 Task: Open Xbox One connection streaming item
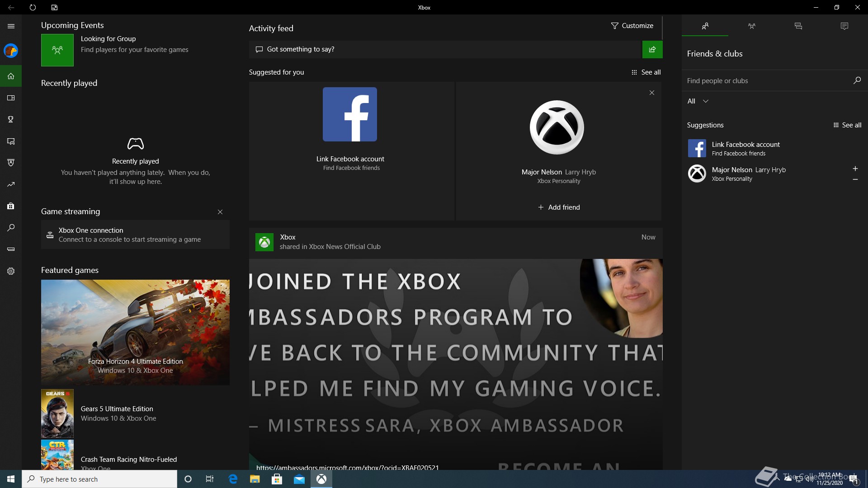coord(135,235)
